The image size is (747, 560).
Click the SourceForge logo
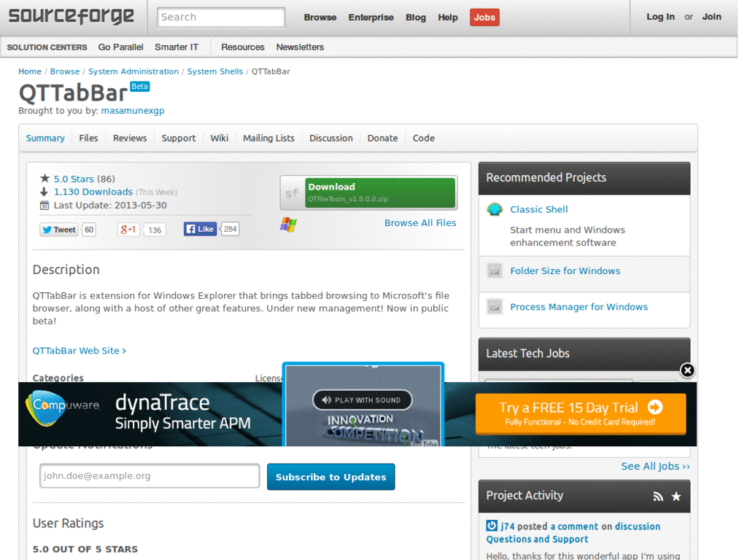pos(71,16)
